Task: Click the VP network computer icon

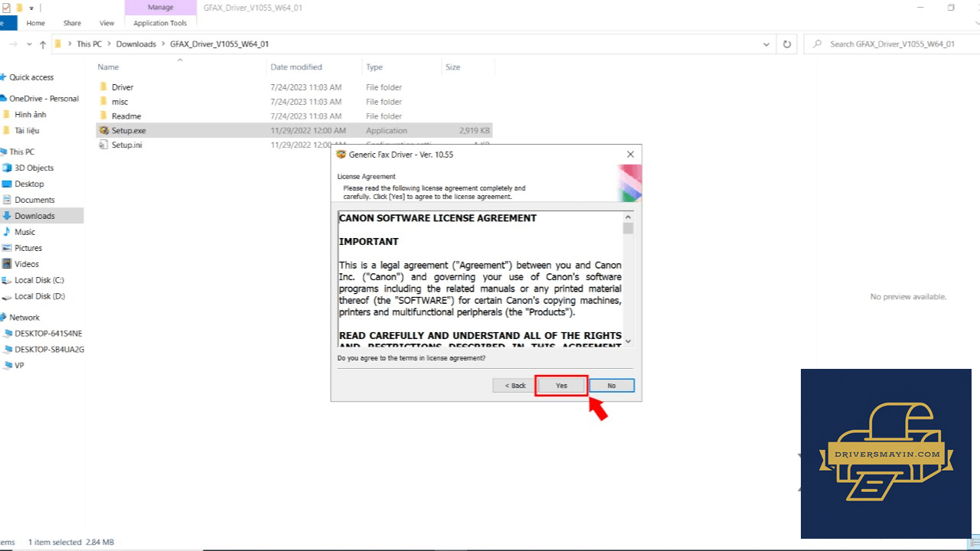Action: (x=8, y=366)
